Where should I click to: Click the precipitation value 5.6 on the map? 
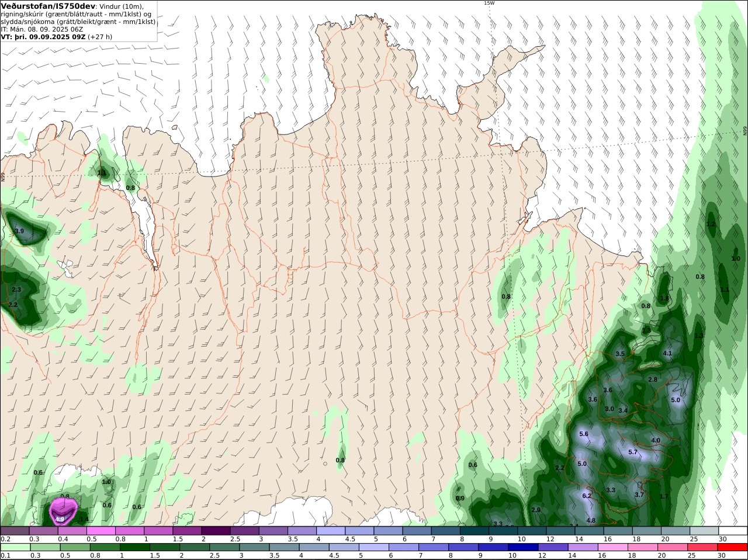583,434
